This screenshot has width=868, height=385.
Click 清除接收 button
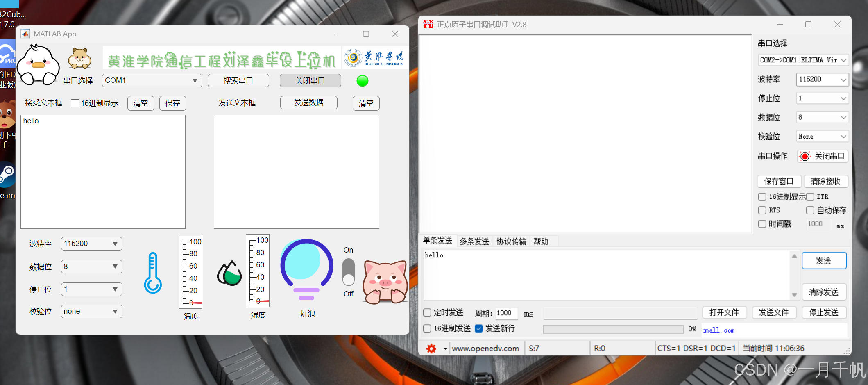coord(826,181)
